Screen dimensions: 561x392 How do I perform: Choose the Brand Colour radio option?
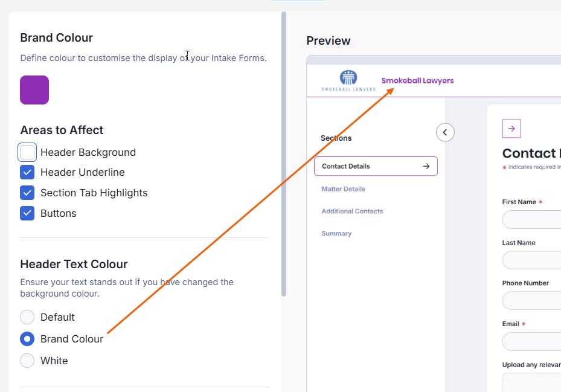27,339
